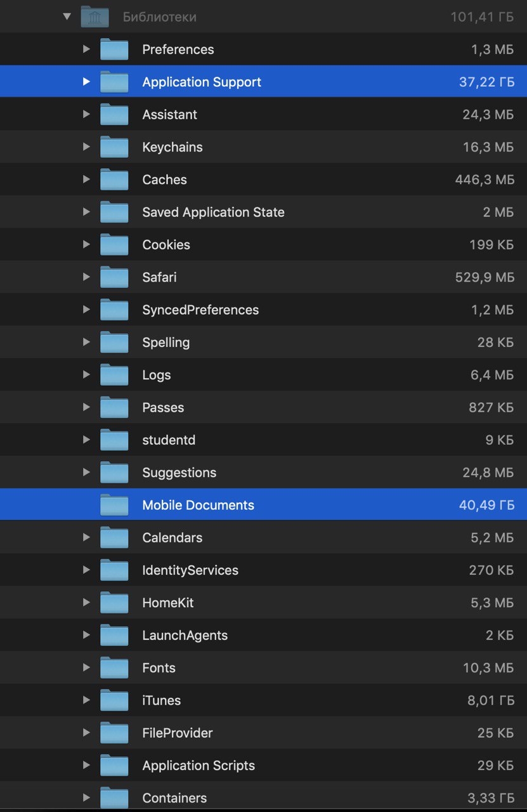Screen dimensions: 527x812
Task: Click the Logs folder icon
Action: [x=114, y=374]
